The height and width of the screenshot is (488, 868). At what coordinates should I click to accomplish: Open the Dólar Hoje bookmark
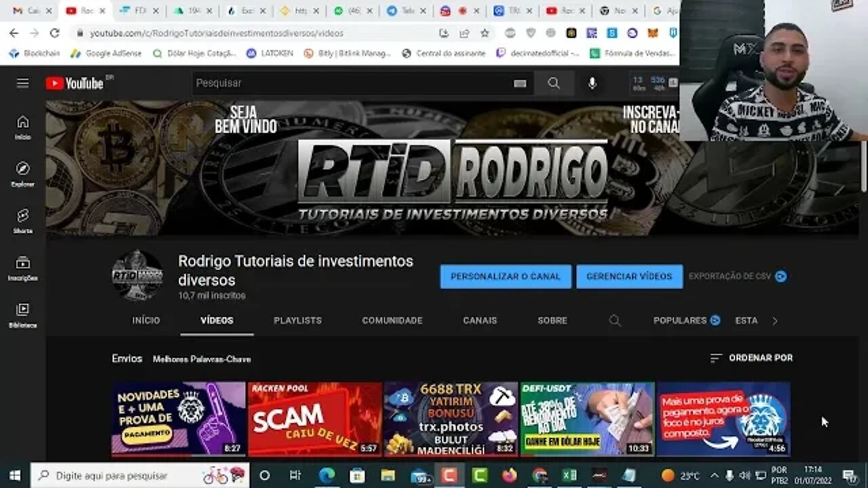[x=193, y=53]
